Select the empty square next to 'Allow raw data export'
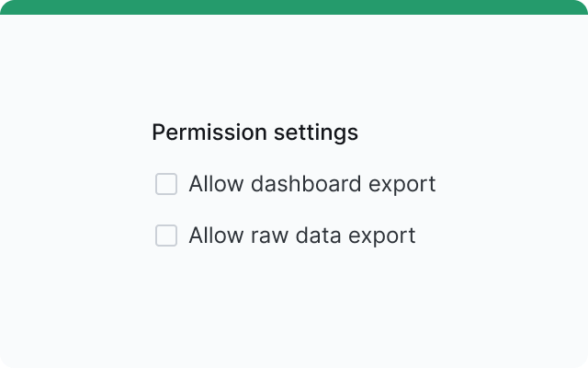Viewport: 588px width, 368px height. 166,236
